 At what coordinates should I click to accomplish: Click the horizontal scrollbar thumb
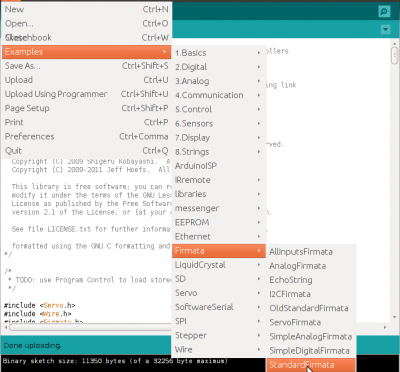pos(90,327)
